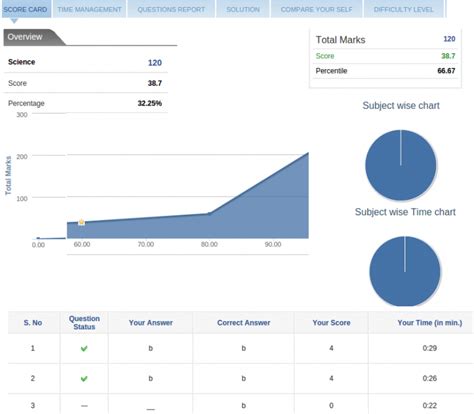
Task: Open the Solution tab
Action: pos(243,9)
